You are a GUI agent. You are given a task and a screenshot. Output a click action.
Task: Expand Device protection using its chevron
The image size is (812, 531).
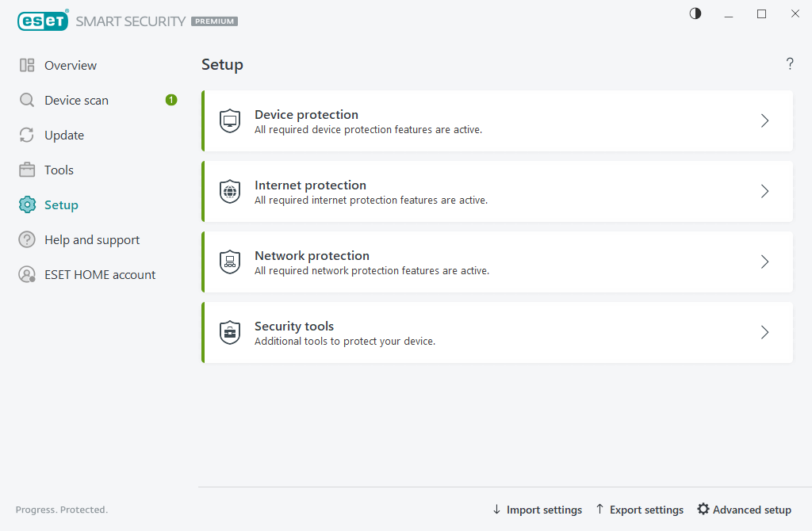click(764, 121)
